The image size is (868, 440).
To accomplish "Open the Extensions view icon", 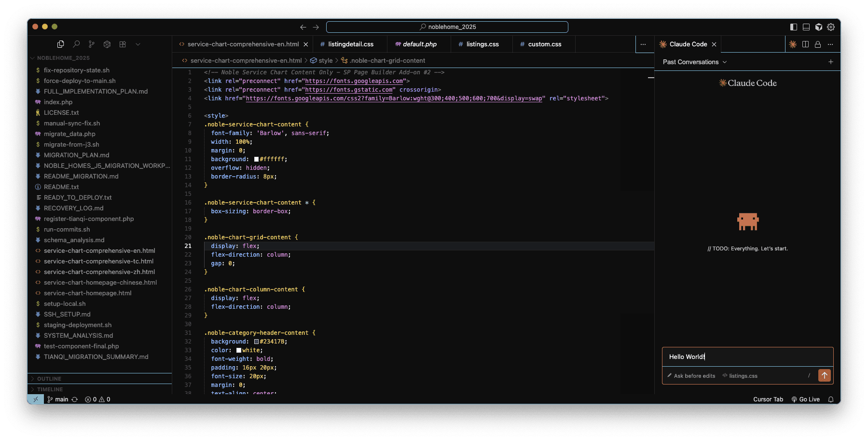I will (123, 44).
